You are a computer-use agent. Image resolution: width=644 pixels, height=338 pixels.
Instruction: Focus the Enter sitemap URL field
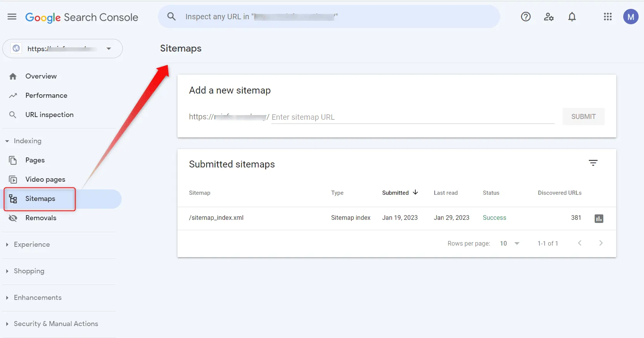tap(413, 117)
